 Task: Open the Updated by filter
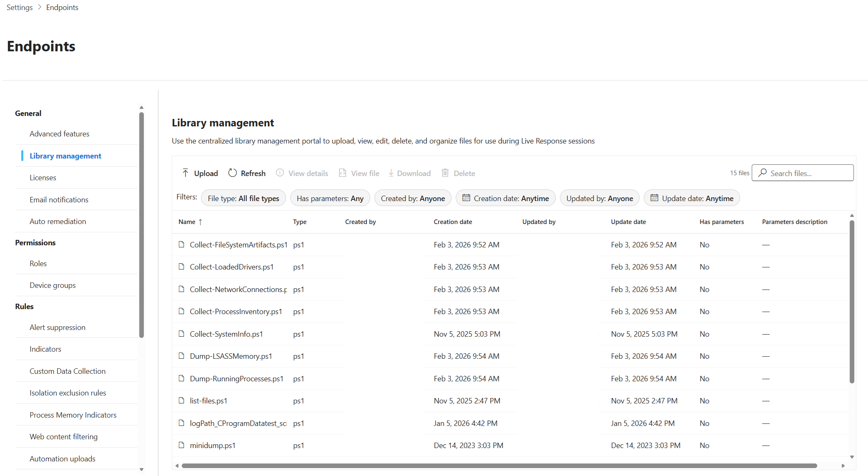point(599,198)
